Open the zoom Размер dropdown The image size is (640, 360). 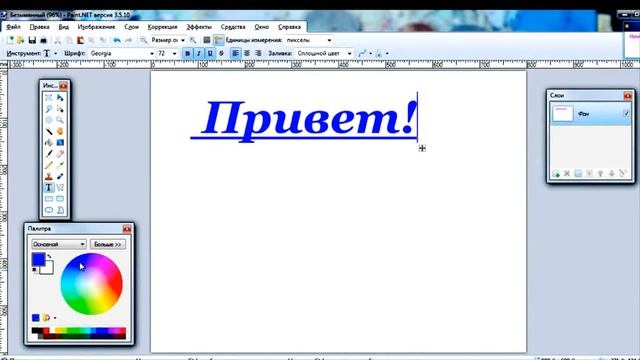coord(182,40)
